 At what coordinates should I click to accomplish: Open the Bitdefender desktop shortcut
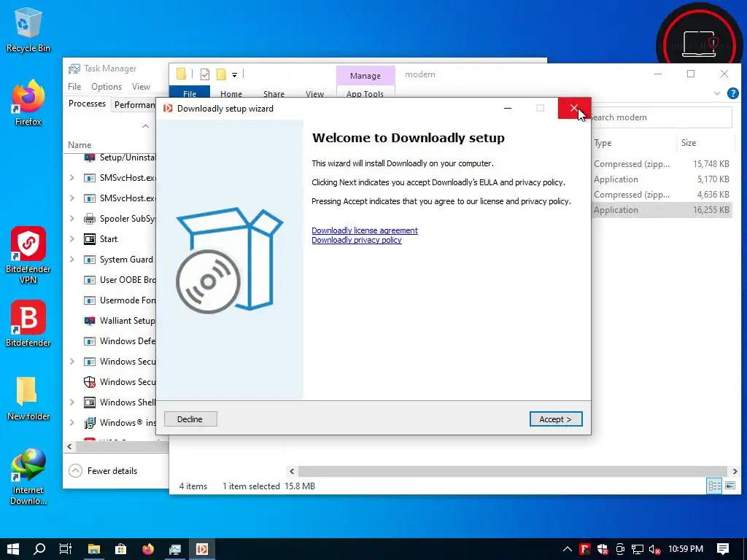tap(28, 324)
